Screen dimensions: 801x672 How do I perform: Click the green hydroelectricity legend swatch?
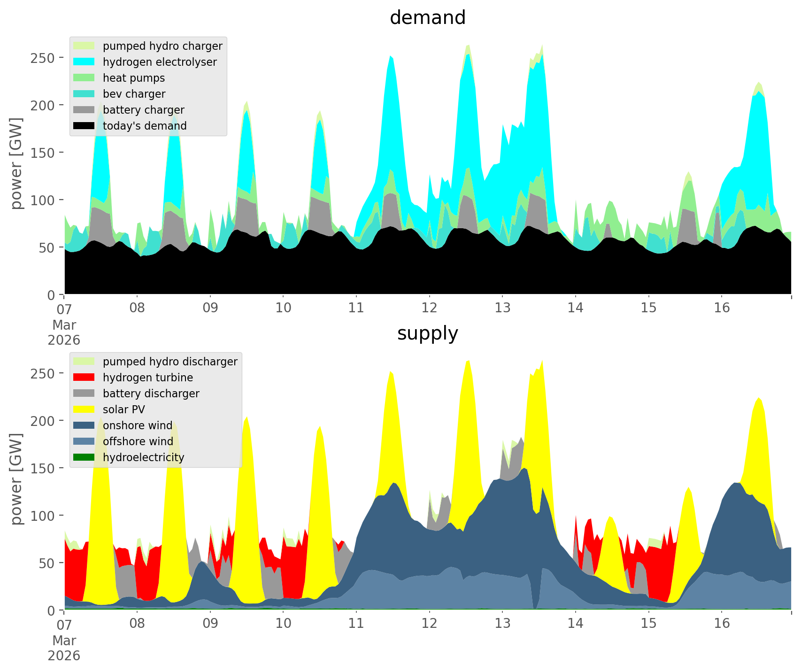click(x=84, y=457)
